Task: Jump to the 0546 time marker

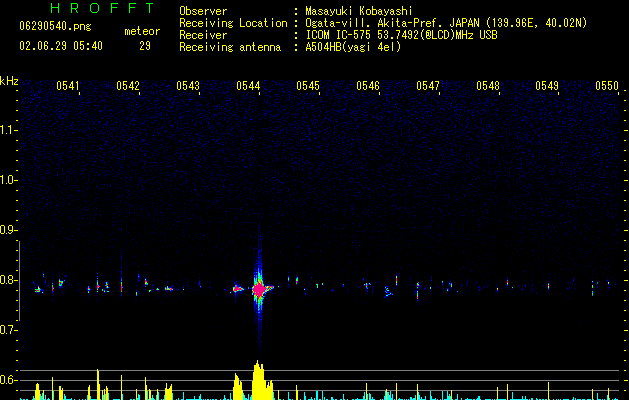Action: click(368, 86)
